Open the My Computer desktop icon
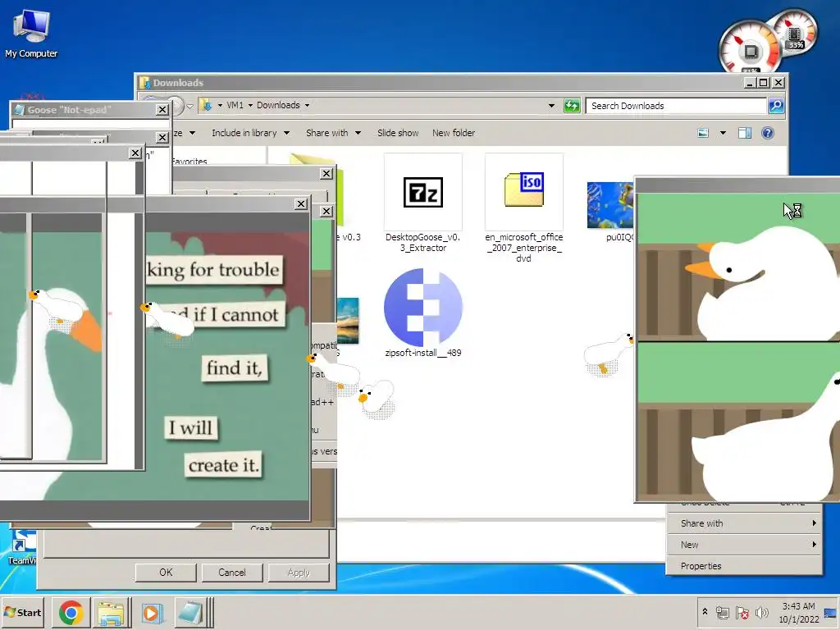This screenshot has width=840, height=630. (31, 33)
